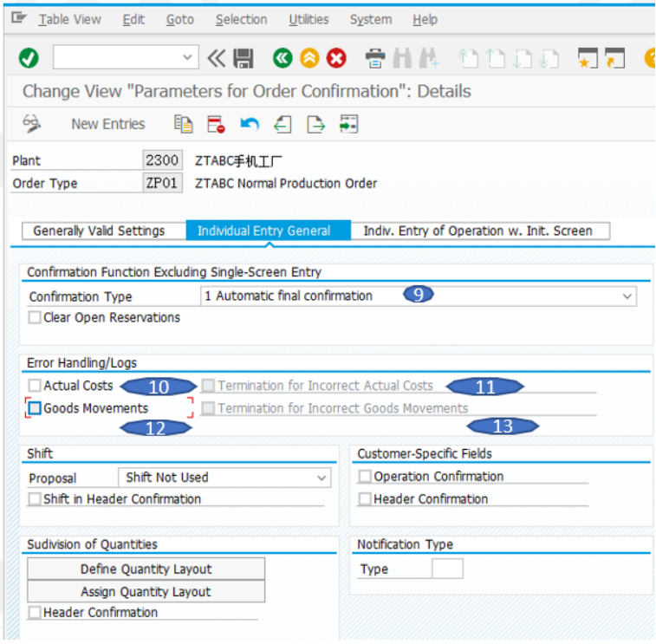This screenshot has width=656, height=644.
Task: Expand the command field dropdown arrow
Action: 187,57
